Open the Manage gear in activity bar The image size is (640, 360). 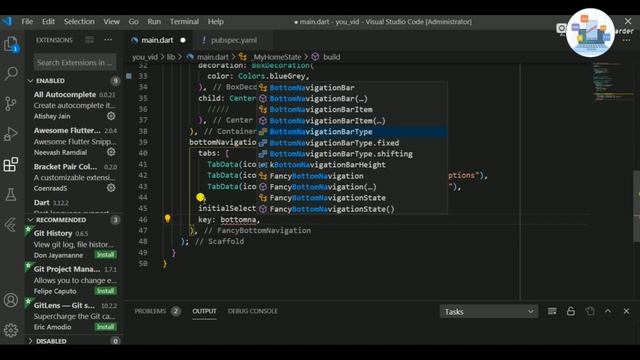[x=11, y=330]
